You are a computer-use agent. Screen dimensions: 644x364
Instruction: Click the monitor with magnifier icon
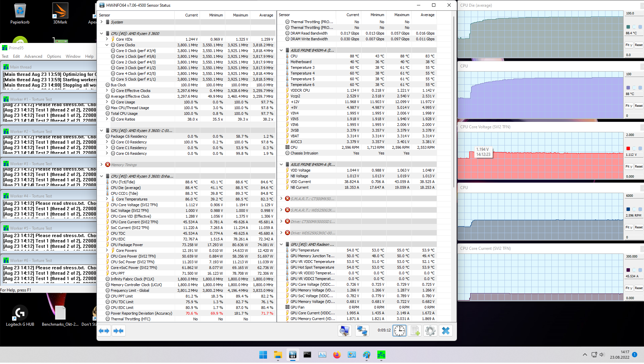[x=344, y=331]
